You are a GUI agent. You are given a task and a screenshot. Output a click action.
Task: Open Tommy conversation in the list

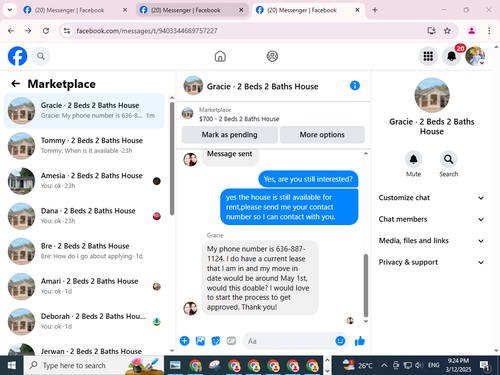[x=84, y=146]
